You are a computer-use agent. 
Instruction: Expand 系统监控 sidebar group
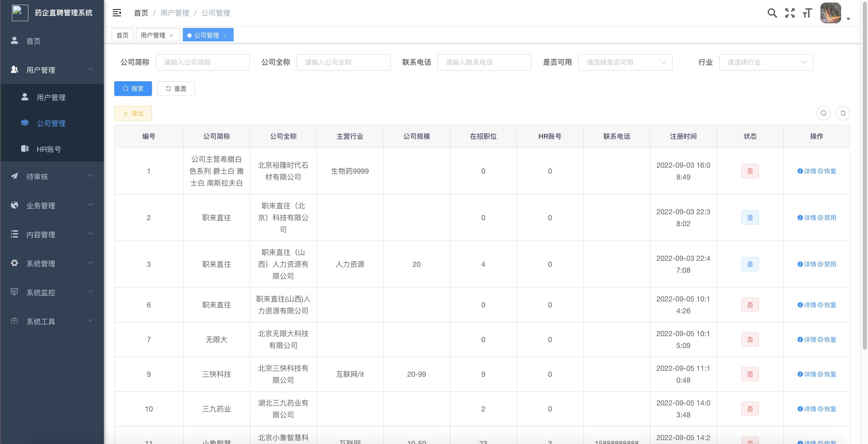coord(52,292)
